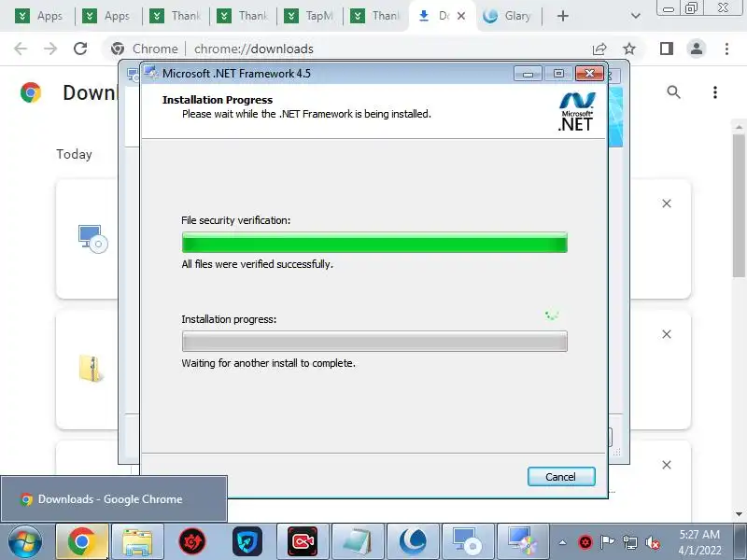This screenshot has width=747, height=560.
Task: Remove the first download from list
Action: (x=667, y=203)
